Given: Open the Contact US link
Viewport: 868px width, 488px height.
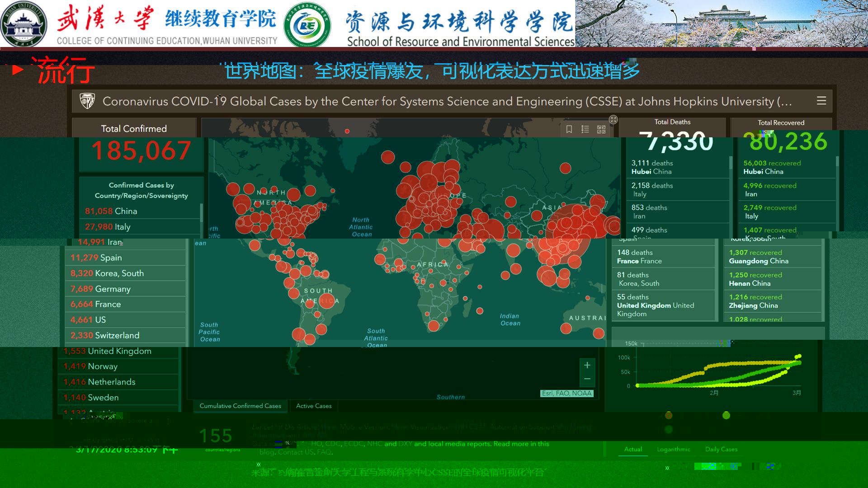Looking at the screenshot, I should tap(296, 452).
